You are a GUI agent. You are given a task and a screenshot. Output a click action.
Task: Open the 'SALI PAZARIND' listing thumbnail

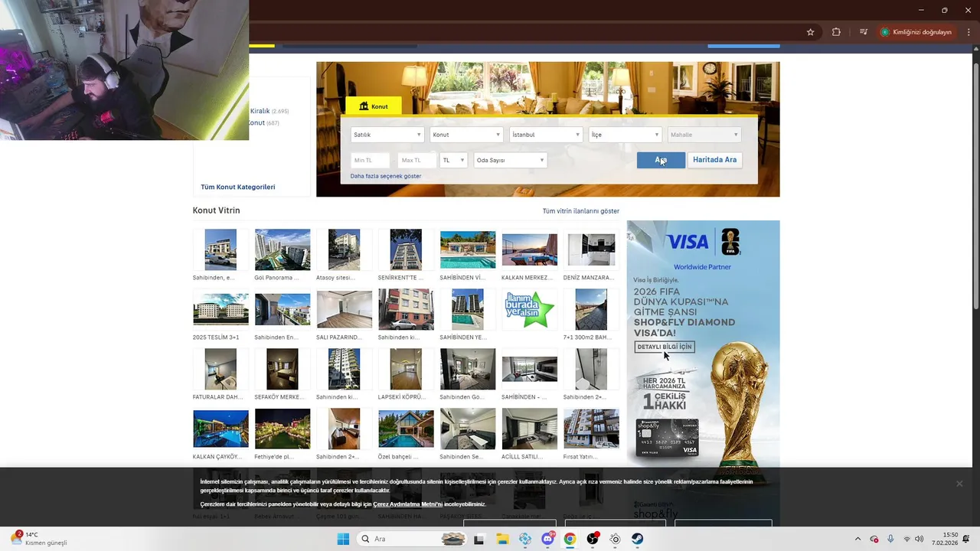(x=344, y=309)
